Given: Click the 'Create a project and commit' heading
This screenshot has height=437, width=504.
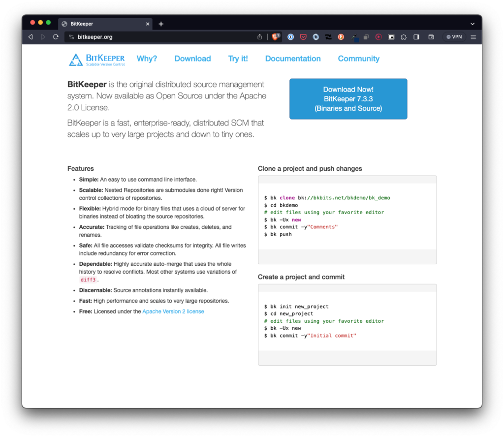Looking at the screenshot, I should (301, 277).
